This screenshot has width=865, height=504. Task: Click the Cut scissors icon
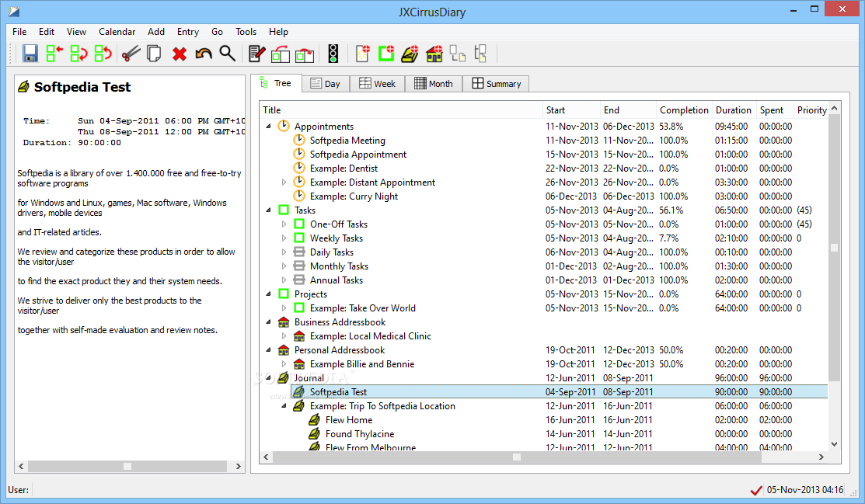[x=131, y=54]
